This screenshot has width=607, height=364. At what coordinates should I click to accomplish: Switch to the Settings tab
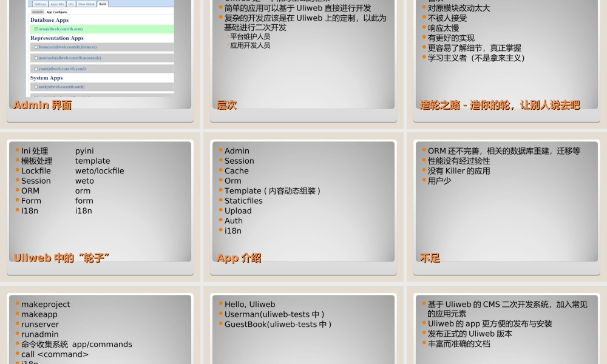40,4
